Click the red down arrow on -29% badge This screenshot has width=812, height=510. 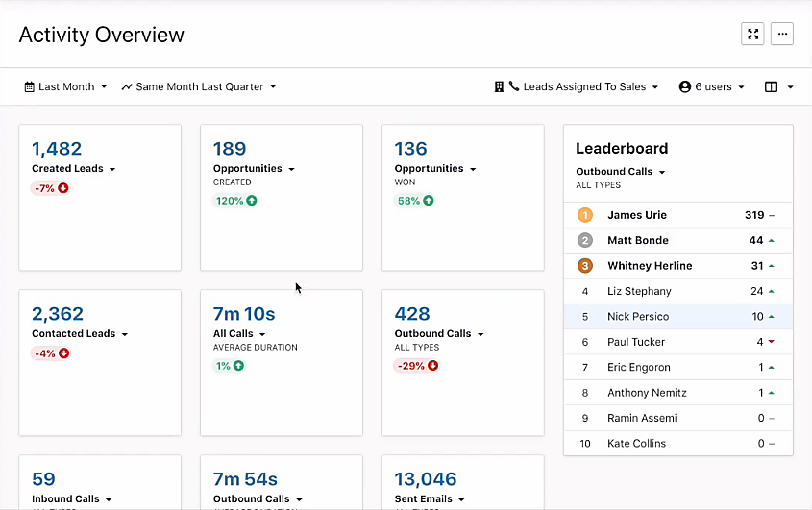click(x=433, y=366)
